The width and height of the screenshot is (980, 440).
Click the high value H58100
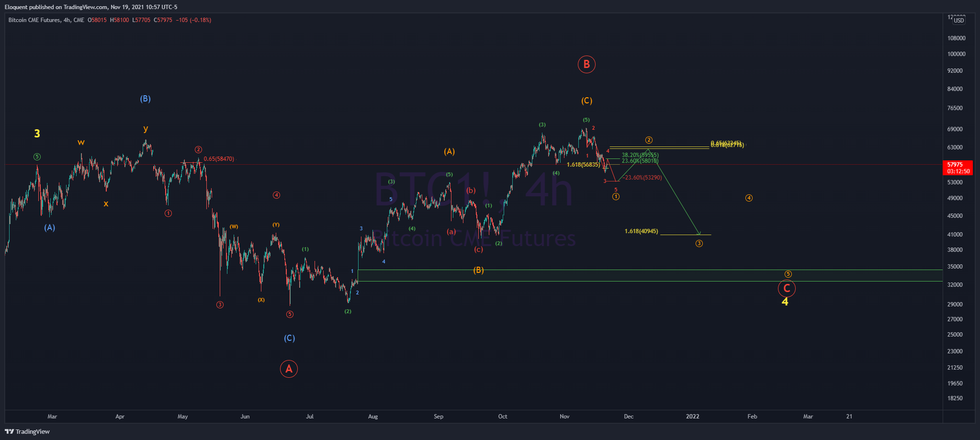pyautogui.click(x=119, y=20)
